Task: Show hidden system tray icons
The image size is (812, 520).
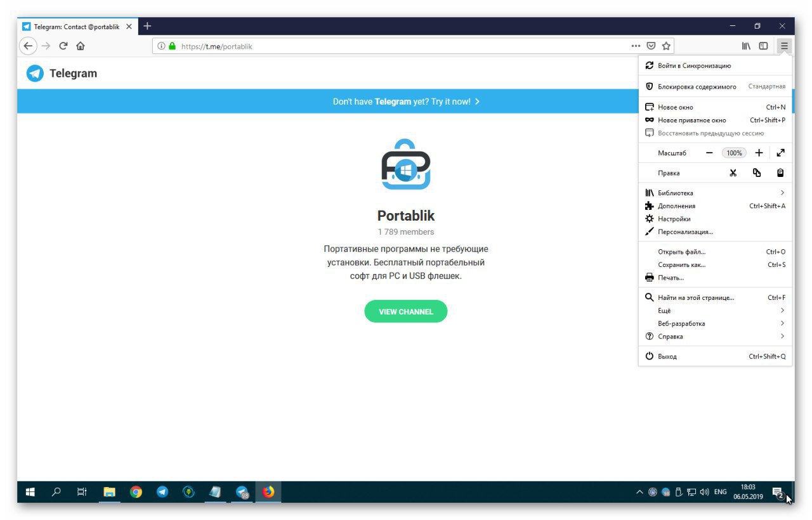Action: [x=639, y=491]
